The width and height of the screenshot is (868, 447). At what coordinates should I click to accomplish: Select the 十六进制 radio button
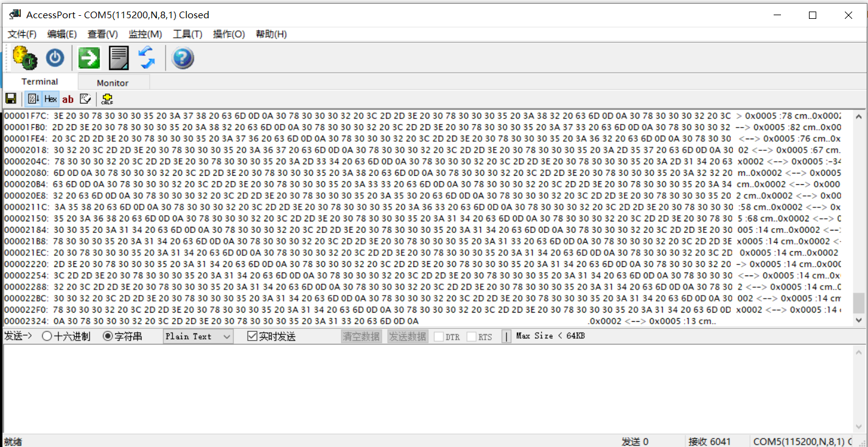pyautogui.click(x=47, y=336)
